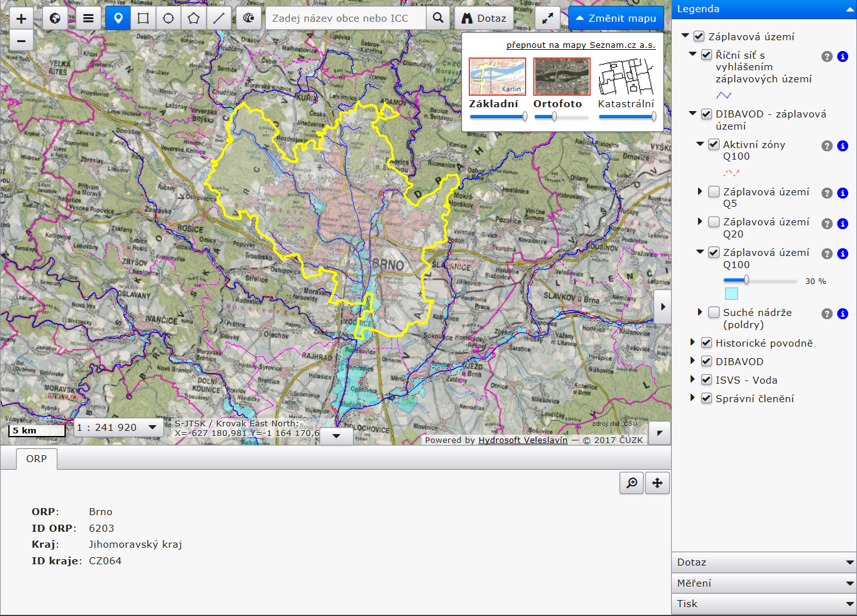Viewport: 857px width, 616px height.
Task: Collapse the legend panel with the right arrow
Action: (x=663, y=307)
